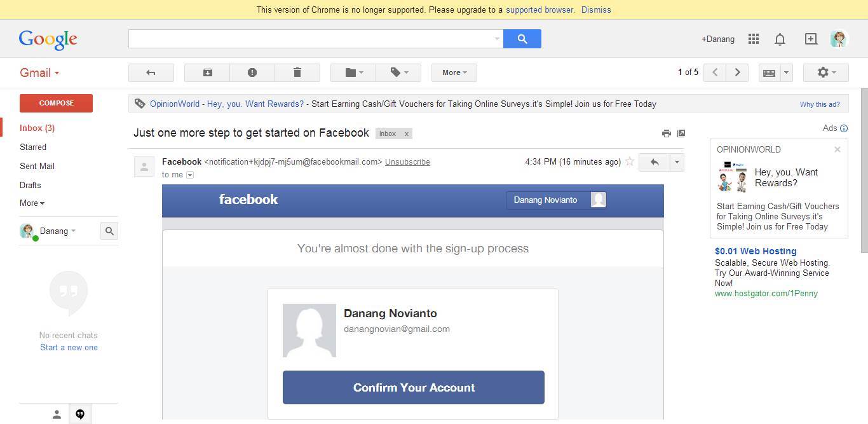The width and height of the screenshot is (868, 424).
Task: Focus the Gmail search field
Action: (x=309, y=39)
